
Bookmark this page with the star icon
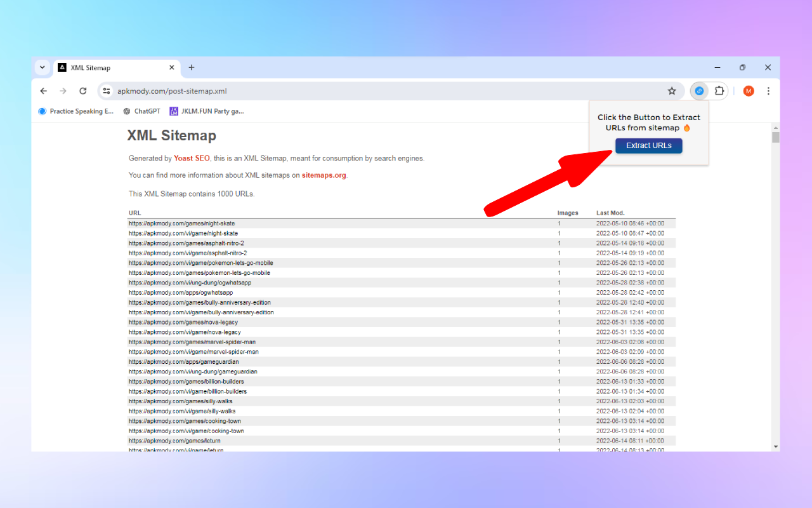click(x=672, y=91)
